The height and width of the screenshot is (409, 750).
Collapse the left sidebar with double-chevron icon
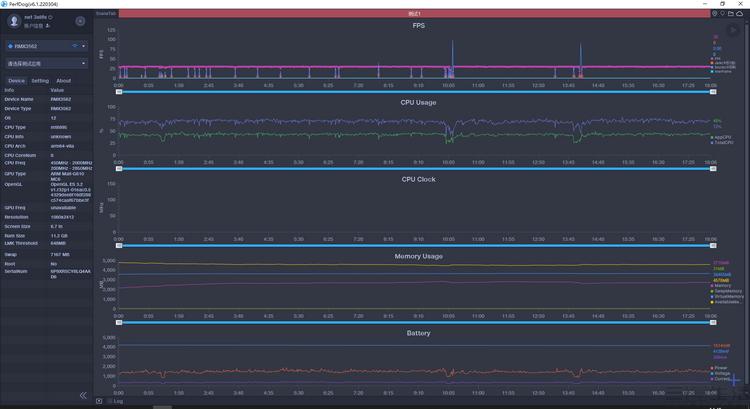tap(83, 396)
